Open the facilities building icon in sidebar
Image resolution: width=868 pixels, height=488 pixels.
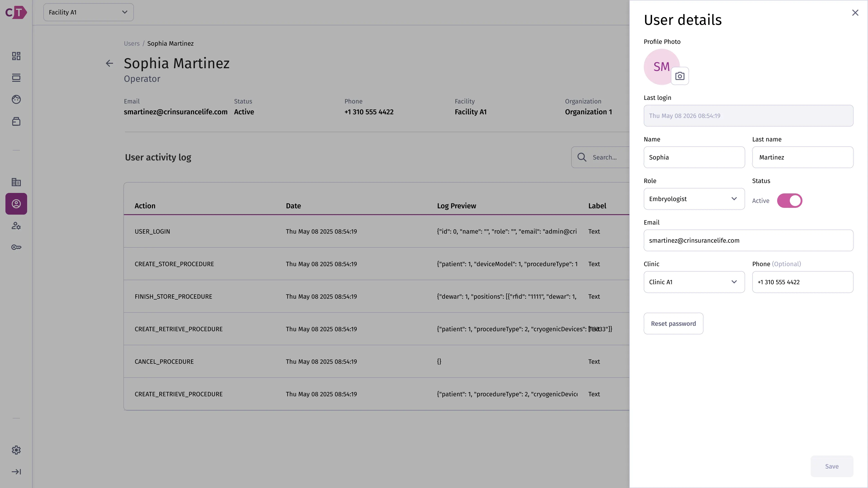(16, 182)
